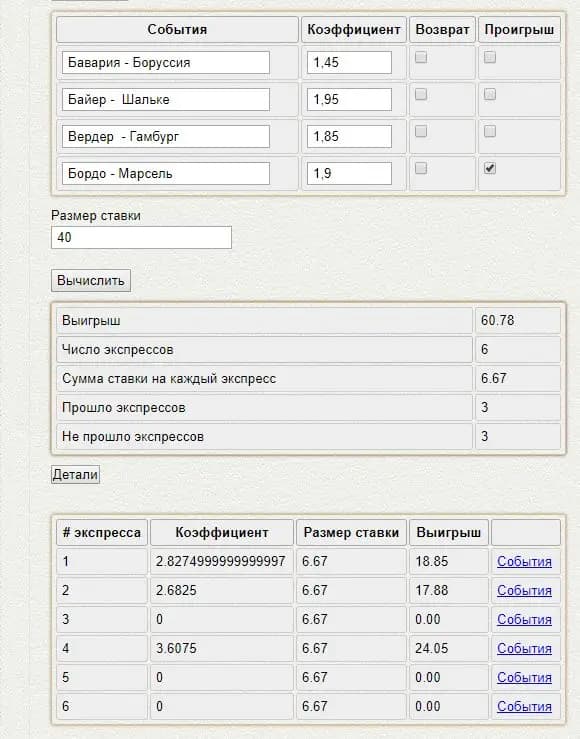Select the Число экспрессов row label
This screenshot has width=580, height=739.
pyautogui.click(x=118, y=350)
